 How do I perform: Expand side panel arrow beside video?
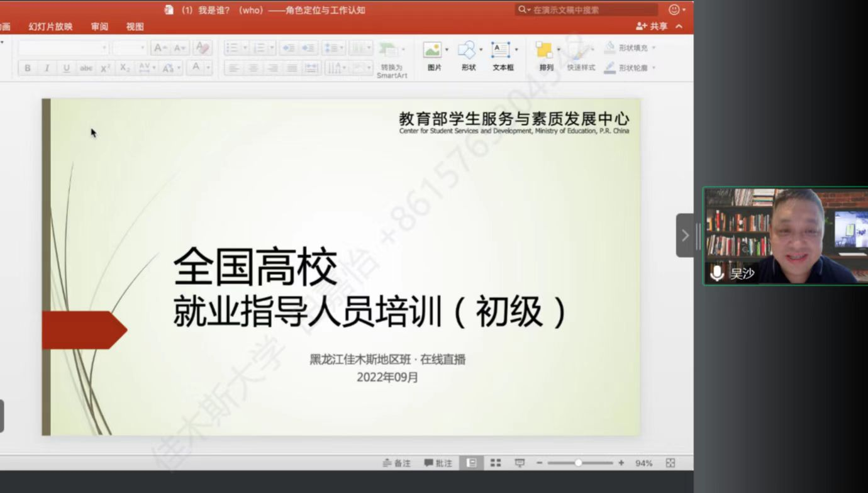(685, 235)
